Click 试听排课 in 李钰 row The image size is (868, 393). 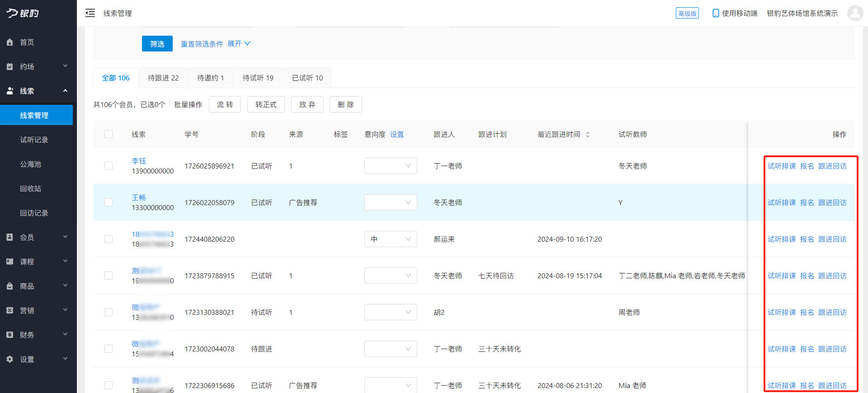tap(782, 166)
